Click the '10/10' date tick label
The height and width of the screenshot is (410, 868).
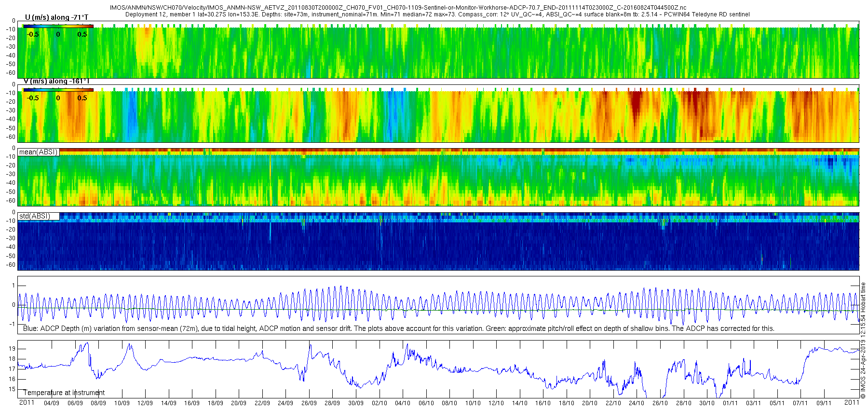[473, 403]
